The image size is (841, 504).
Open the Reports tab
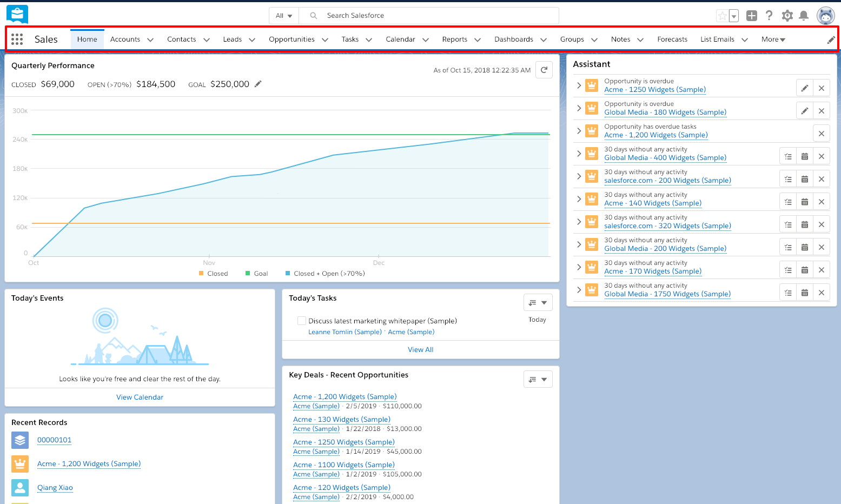click(x=455, y=39)
